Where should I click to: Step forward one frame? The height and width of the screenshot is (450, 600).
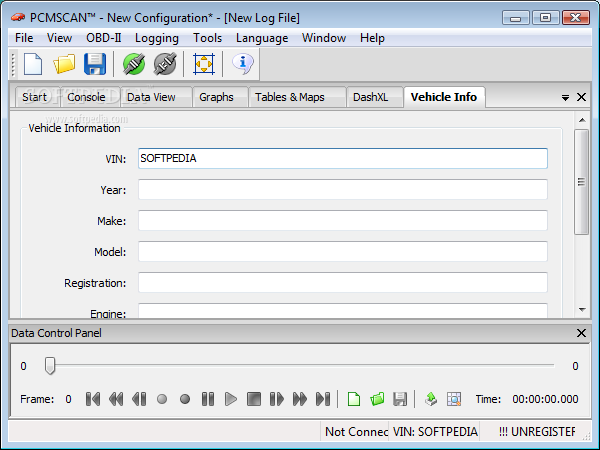(277, 399)
